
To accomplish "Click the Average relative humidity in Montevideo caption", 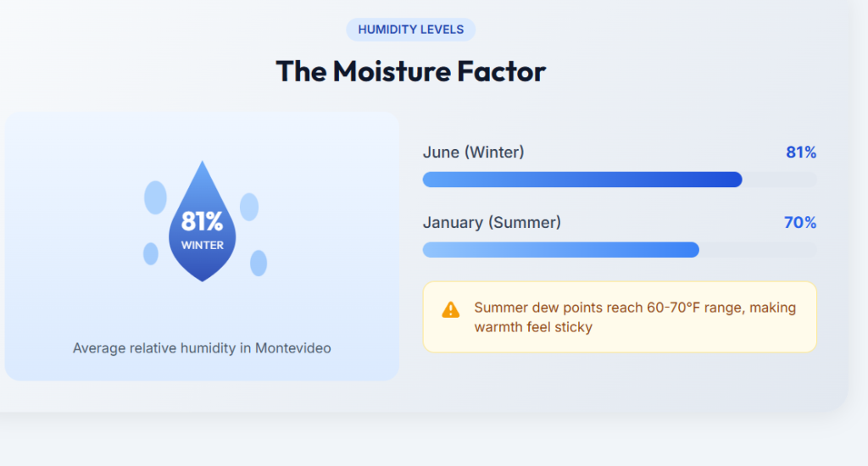I will point(202,348).
